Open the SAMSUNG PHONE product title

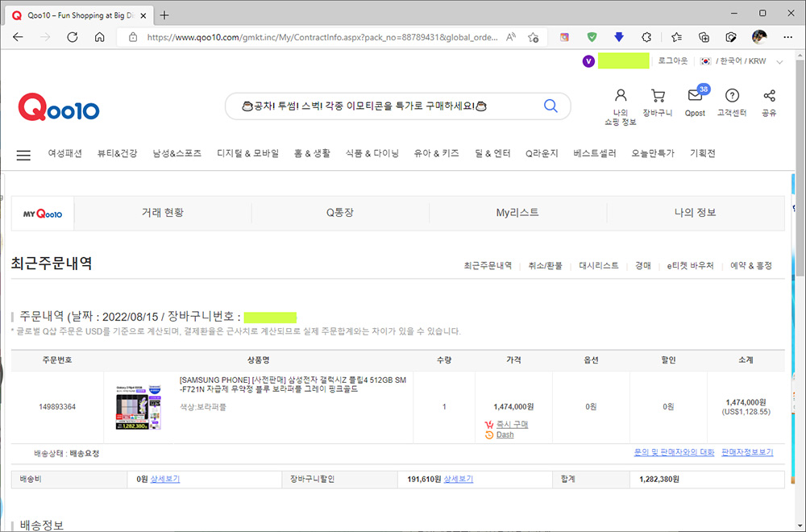point(293,384)
